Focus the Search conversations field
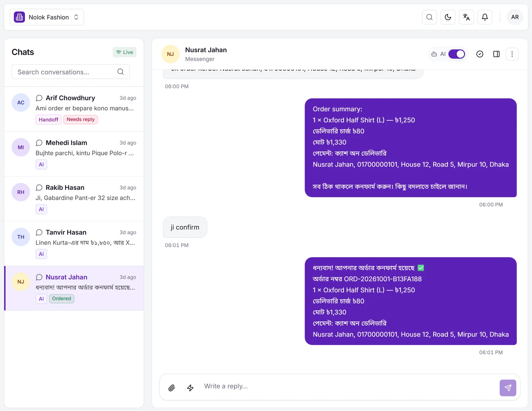Image resolution: width=532 pixels, height=411 pixels. 70,72
